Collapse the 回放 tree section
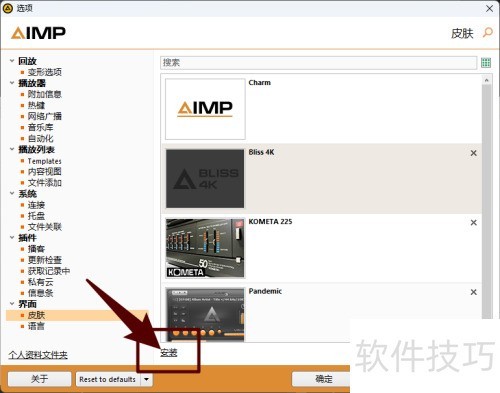This screenshot has height=393, width=500. [12, 61]
